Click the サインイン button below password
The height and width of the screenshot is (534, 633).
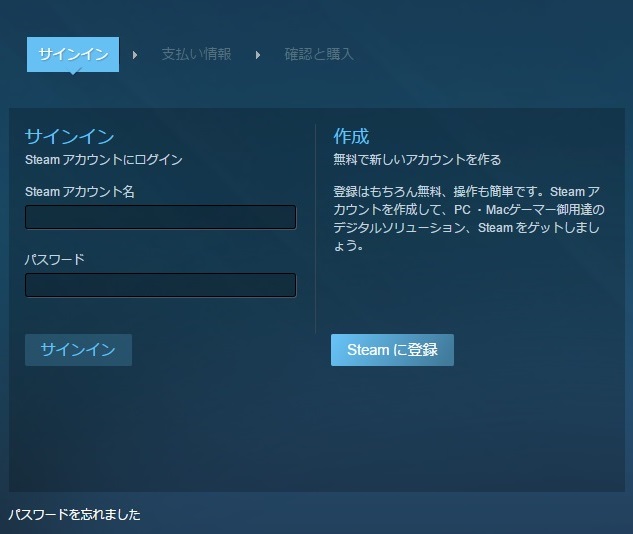[78, 350]
